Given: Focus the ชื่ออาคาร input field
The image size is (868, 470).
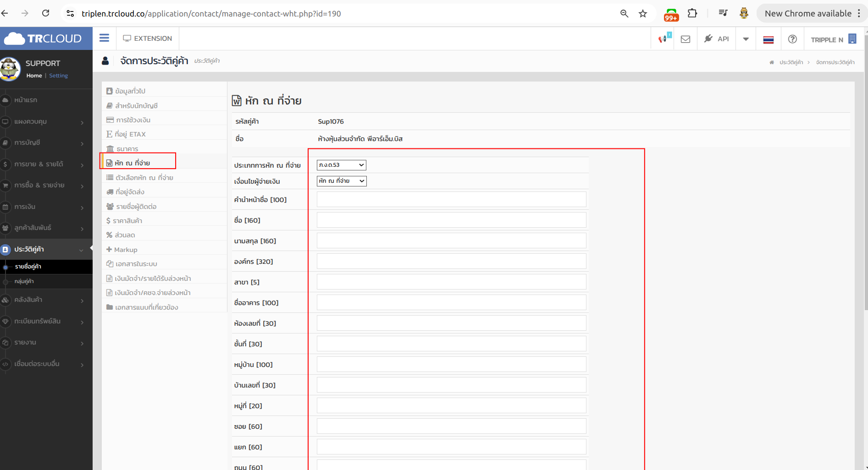Looking at the screenshot, I should (451, 302).
